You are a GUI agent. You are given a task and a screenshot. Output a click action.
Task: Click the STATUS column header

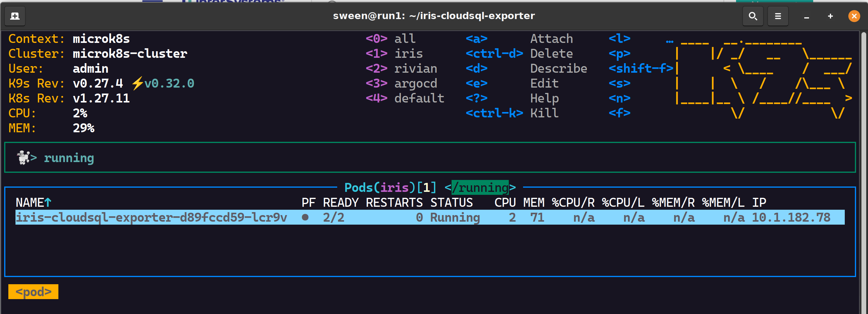click(x=451, y=203)
